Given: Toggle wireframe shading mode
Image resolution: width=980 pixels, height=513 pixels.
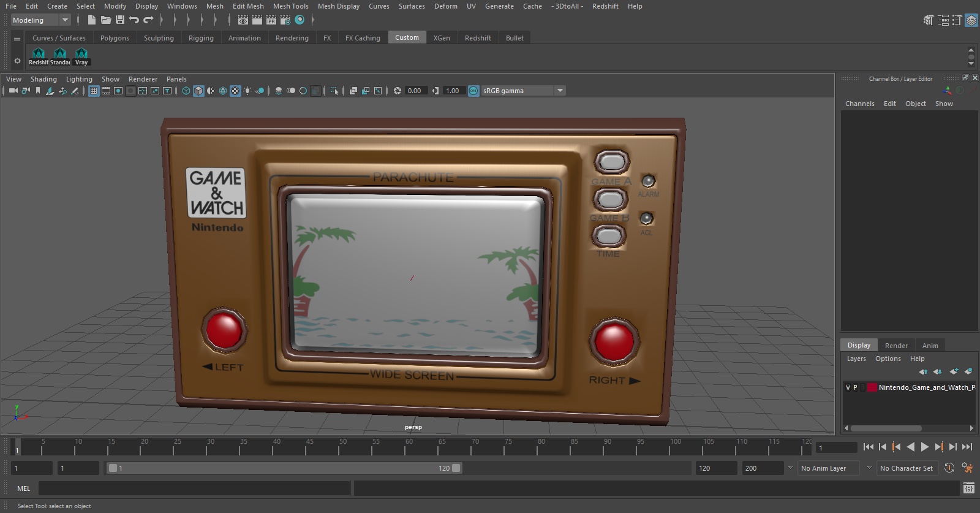Looking at the screenshot, I should (186, 91).
